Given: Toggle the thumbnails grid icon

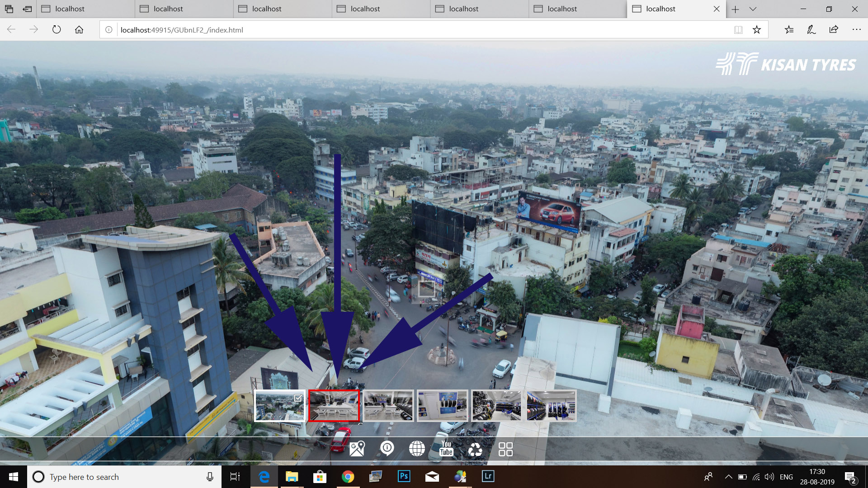Looking at the screenshot, I should tap(505, 449).
